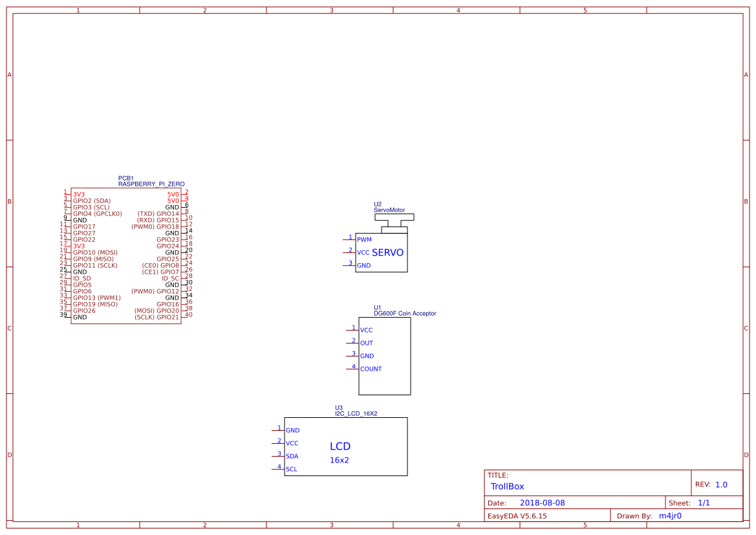Select GPIO11 (SCLK) pin label
Screen dimensions: 756x535
96,265
